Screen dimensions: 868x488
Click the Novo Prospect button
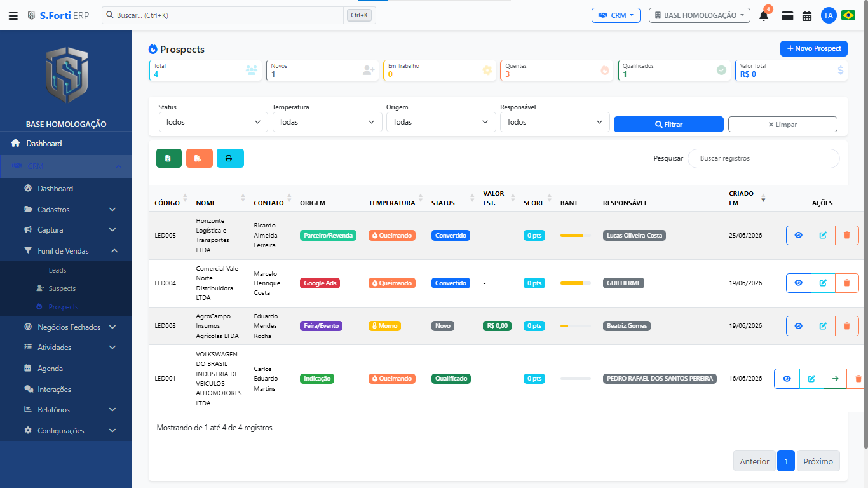coord(814,48)
